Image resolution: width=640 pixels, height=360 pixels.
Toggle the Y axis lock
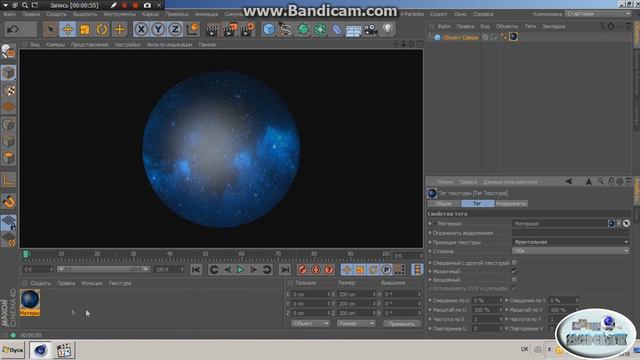158,29
